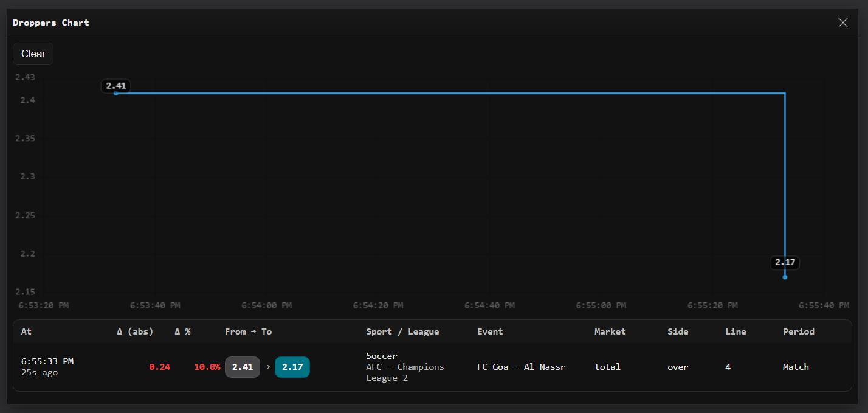
Task: Click the red 0.24 absolute change value
Action: pos(160,367)
